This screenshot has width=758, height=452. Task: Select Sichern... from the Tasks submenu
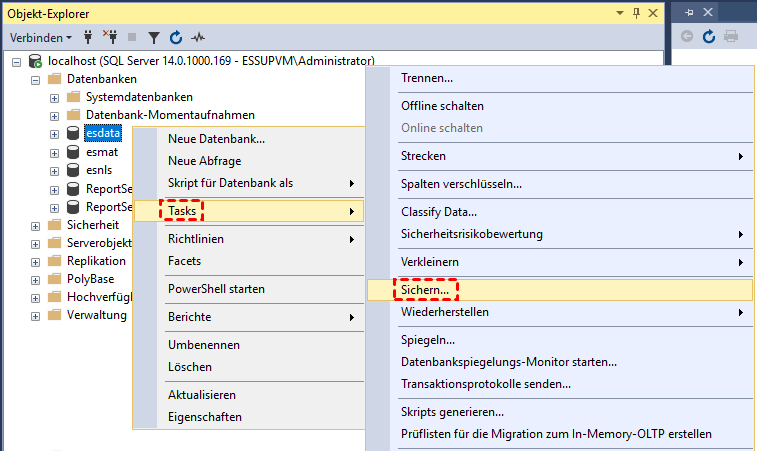(x=425, y=289)
